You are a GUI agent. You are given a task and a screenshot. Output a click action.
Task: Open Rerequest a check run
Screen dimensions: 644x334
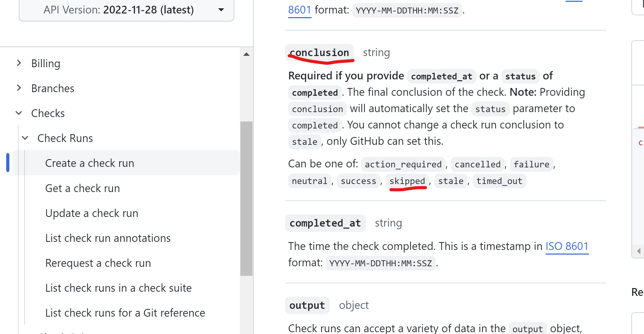pos(98,263)
